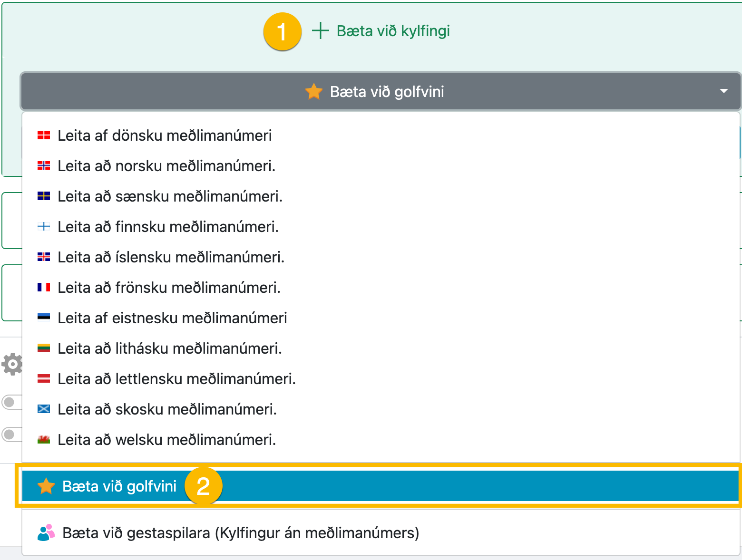Click the Scottish flag icon
Viewport: 742px width, 560px height.
pyautogui.click(x=44, y=409)
